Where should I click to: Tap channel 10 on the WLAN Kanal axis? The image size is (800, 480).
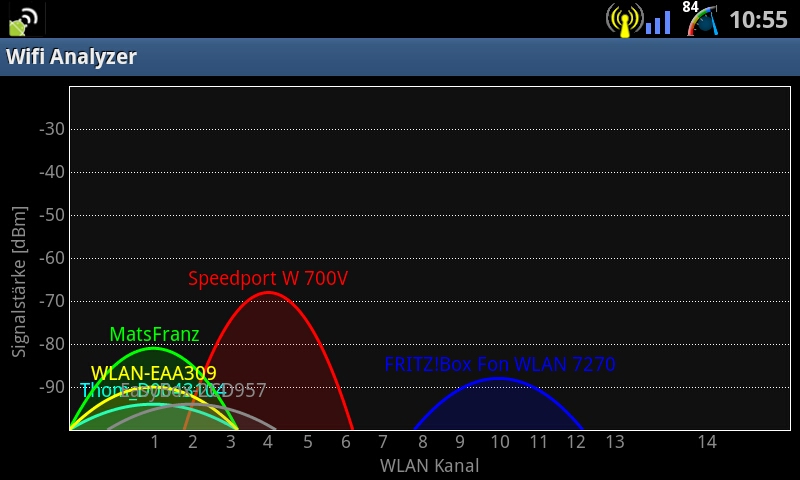tap(500, 442)
